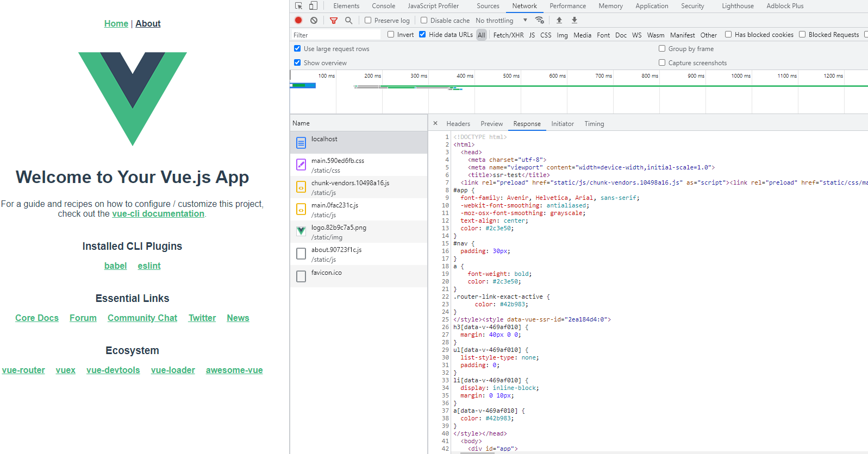Toggle the network filter funnel icon

pyautogui.click(x=334, y=21)
